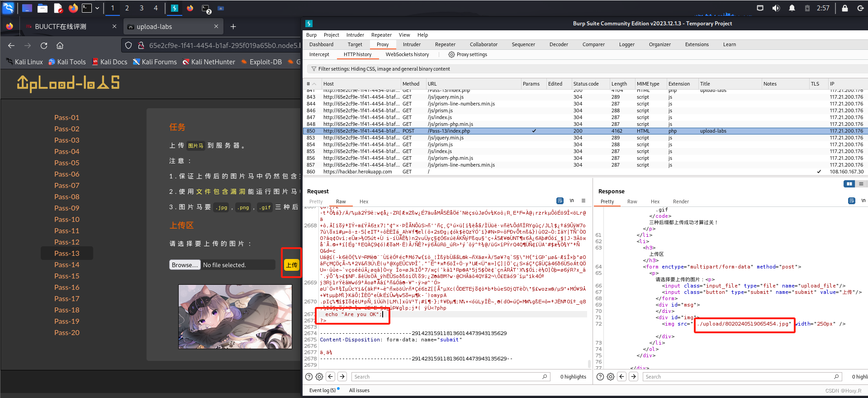Open the terminal emulator launcher

coord(86,8)
